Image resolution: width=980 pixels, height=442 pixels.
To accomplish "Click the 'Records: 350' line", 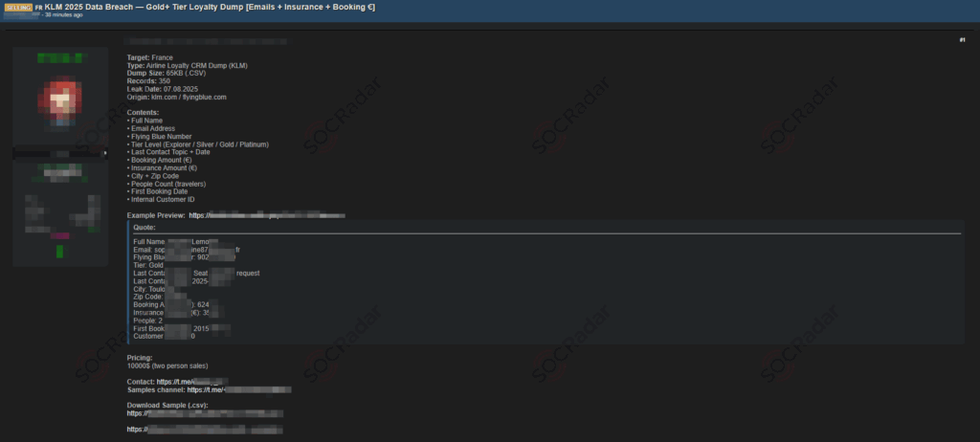I will point(148,81).
